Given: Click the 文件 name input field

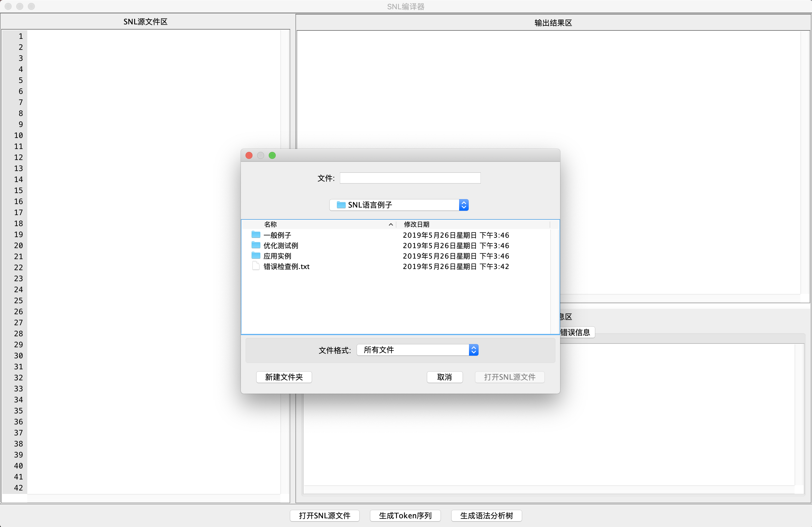Looking at the screenshot, I should [x=410, y=178].
